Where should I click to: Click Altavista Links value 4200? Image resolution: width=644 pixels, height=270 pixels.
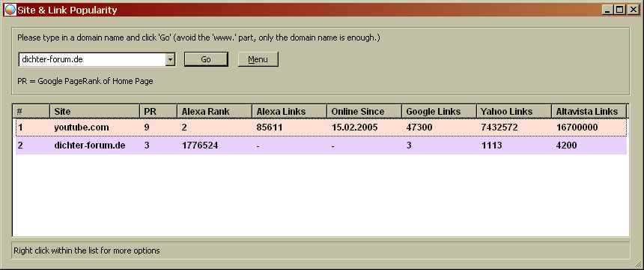coord(566,145)
